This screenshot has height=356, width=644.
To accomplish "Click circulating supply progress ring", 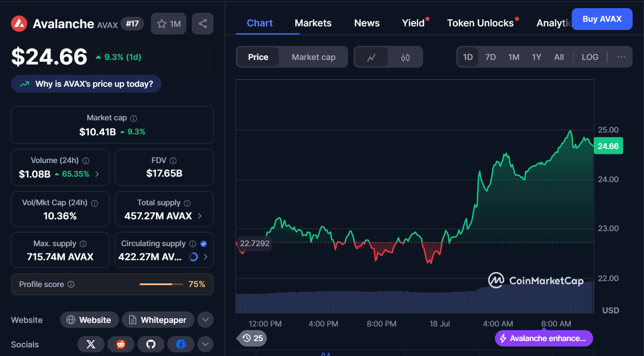I will click(x=193, y=257).
